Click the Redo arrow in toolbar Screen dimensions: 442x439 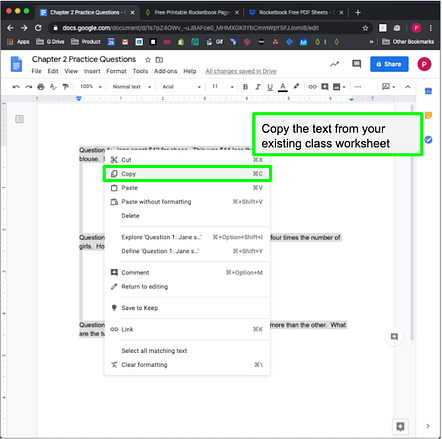29,87
